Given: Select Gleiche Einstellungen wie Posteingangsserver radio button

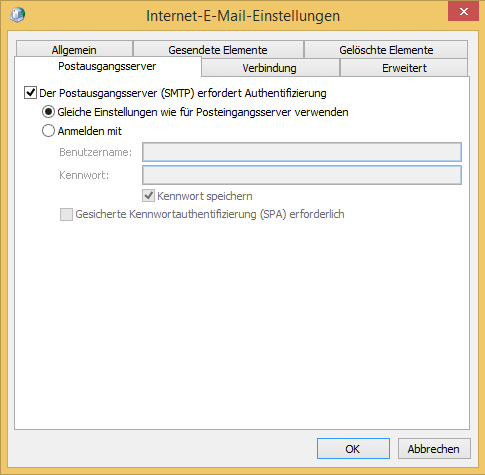Looking at the screenshot, I should click(x=48, y=112).
